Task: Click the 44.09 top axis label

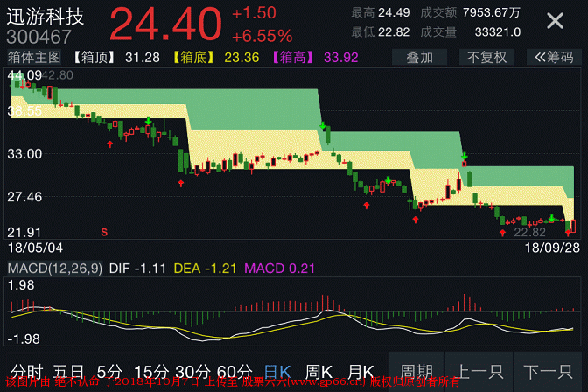Action: [24, 75]
